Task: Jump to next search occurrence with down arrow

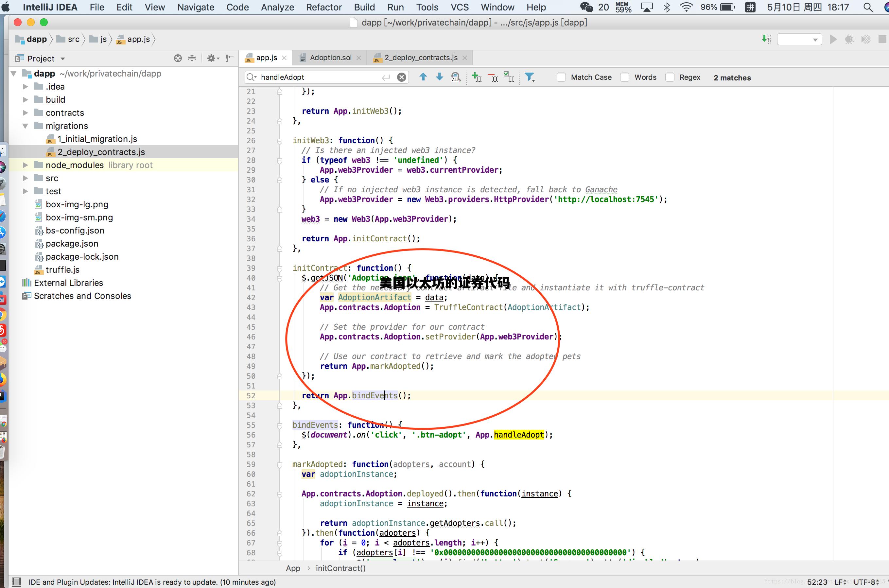Action: coord(440,77)
